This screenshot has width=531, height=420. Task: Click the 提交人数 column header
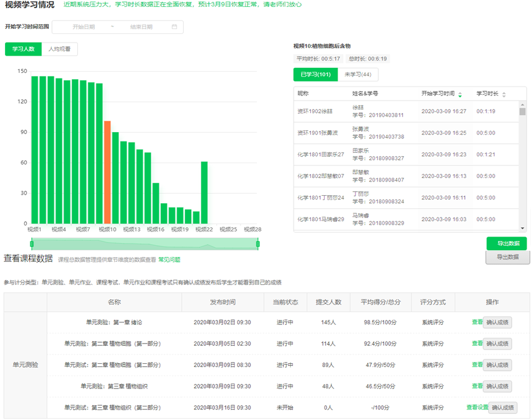(x=328, y=302)
